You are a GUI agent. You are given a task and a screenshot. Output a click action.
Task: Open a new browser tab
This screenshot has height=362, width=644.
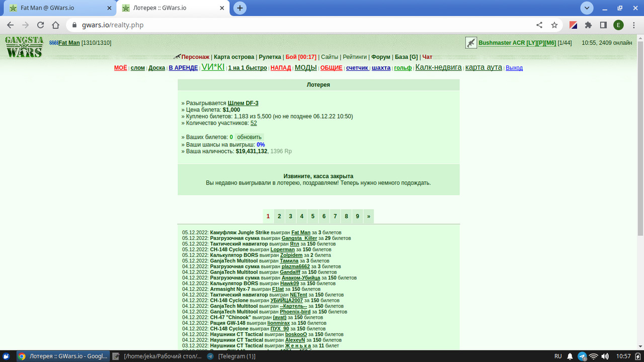click(240, 8)
